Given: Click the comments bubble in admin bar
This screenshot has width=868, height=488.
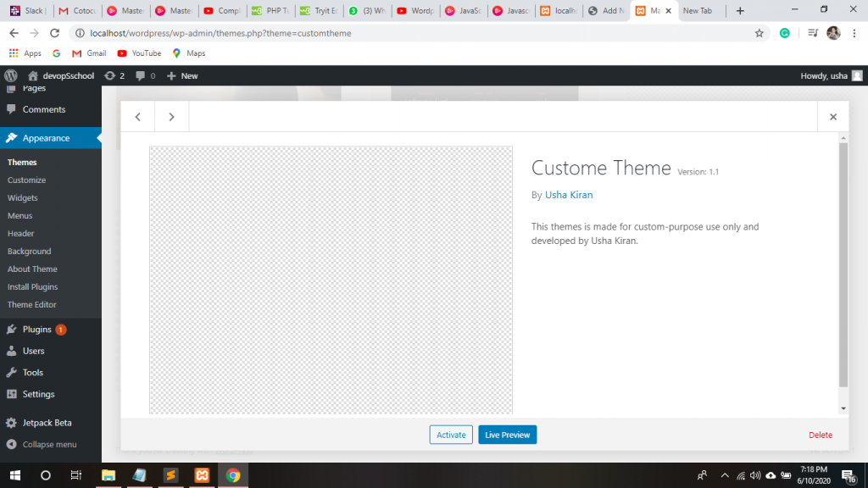Looking at the screenshot, I should (x=145, y=75).
